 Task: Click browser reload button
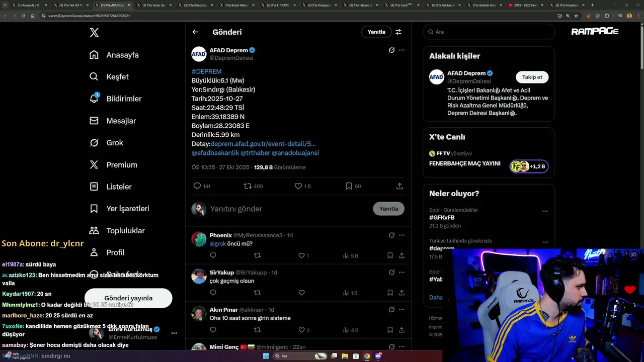point(23,16)
